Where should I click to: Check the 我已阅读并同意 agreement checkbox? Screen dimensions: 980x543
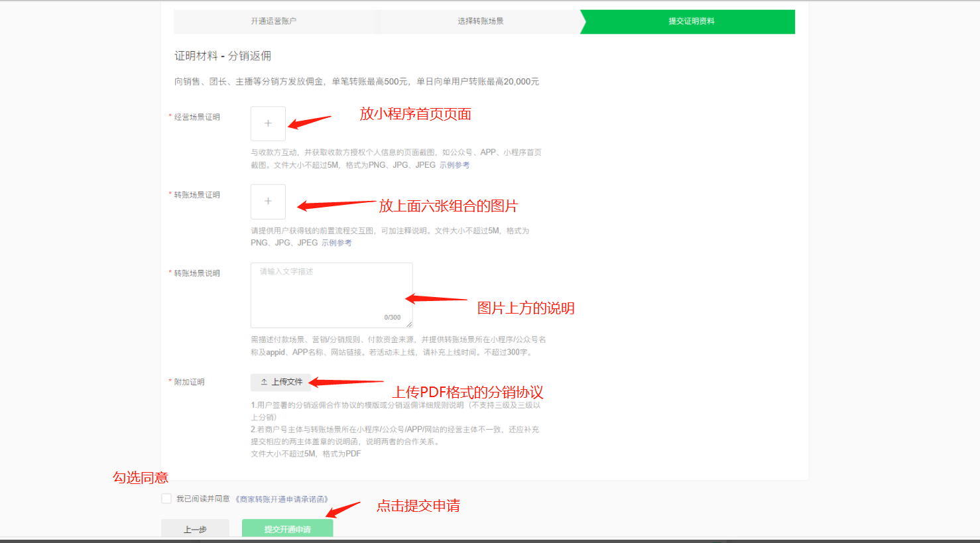[166, 499]
